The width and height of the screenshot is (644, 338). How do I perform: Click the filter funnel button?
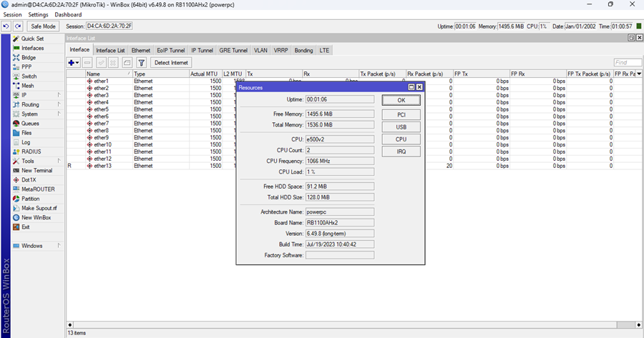coord(141,63)
